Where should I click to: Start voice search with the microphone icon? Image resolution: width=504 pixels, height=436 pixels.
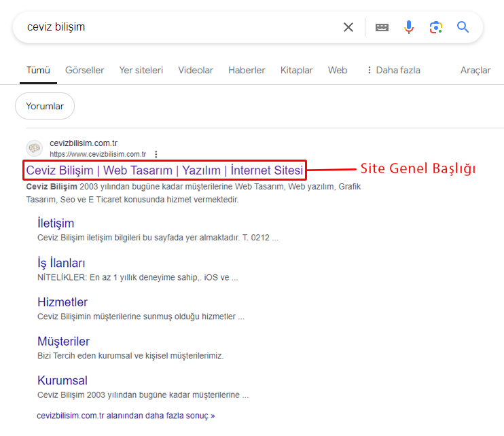[x=408, y=27]
